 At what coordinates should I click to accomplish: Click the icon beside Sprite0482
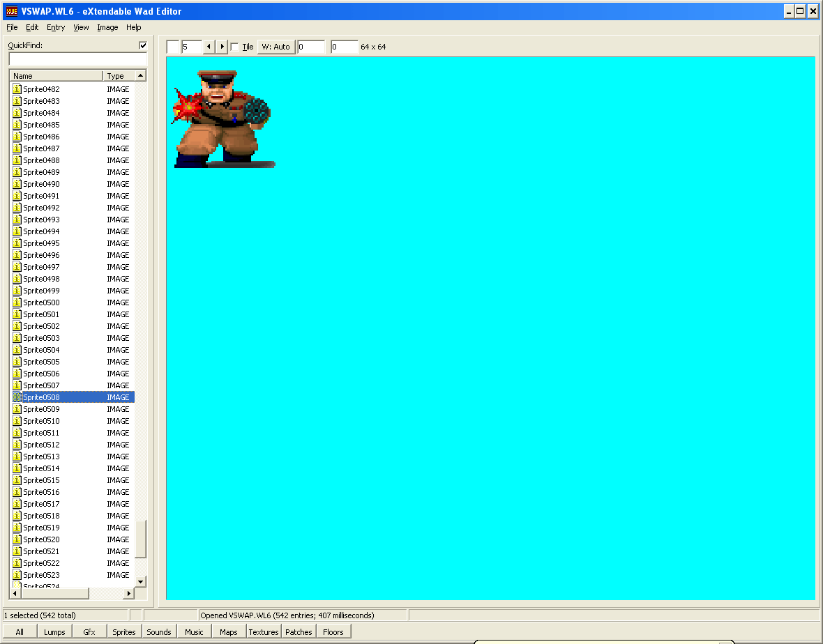coord(17,89)
